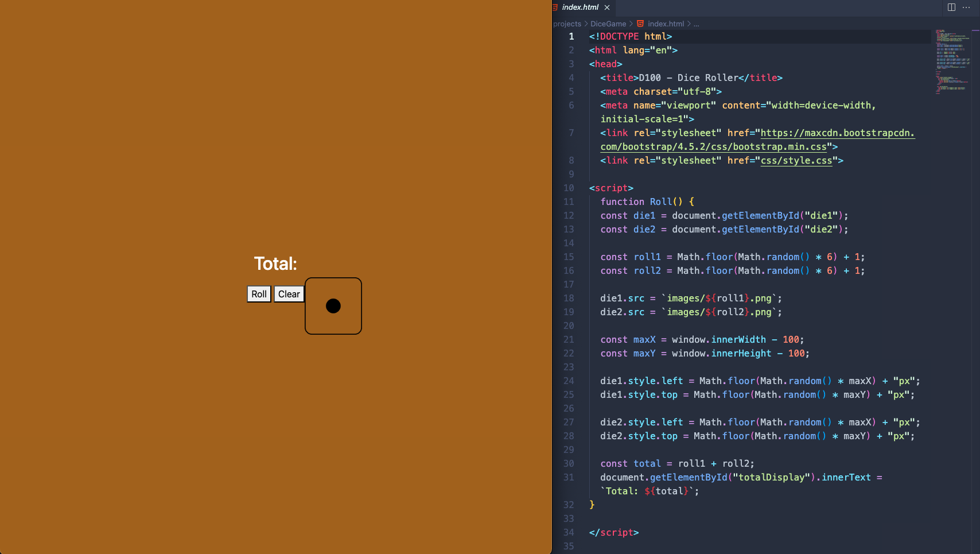This screenshot has height=554, width=980.
Task: Click 'const maxY' on line 22
Action: tap(628, 353)
